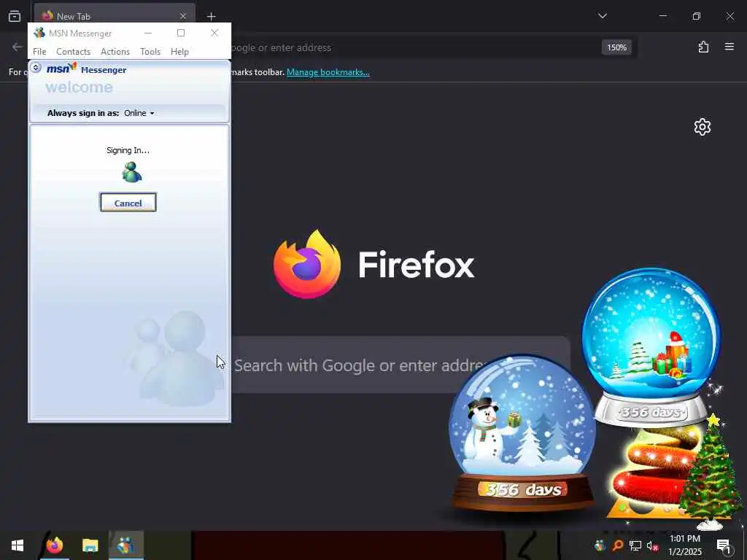Click the gift-box snow globe widget

[651, 346]
